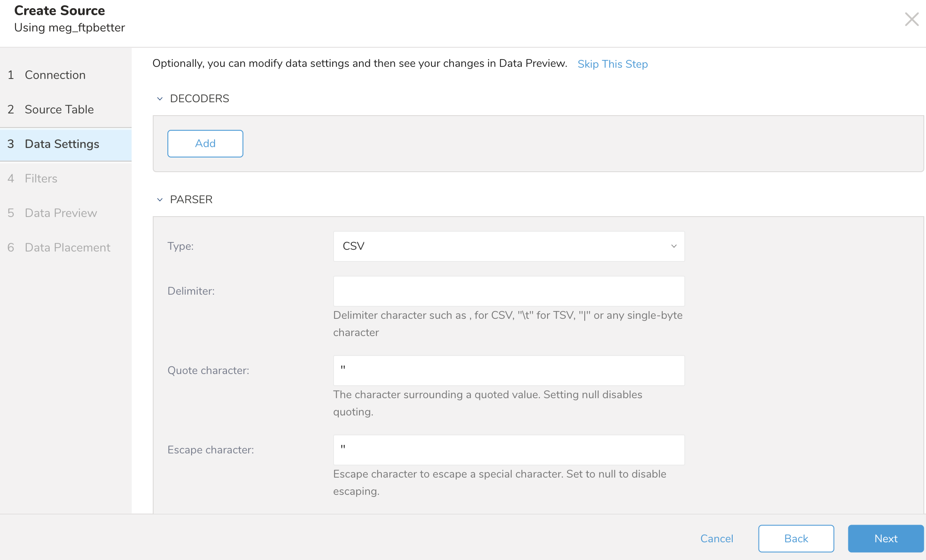Go to Source Table step

click(59, 110)
